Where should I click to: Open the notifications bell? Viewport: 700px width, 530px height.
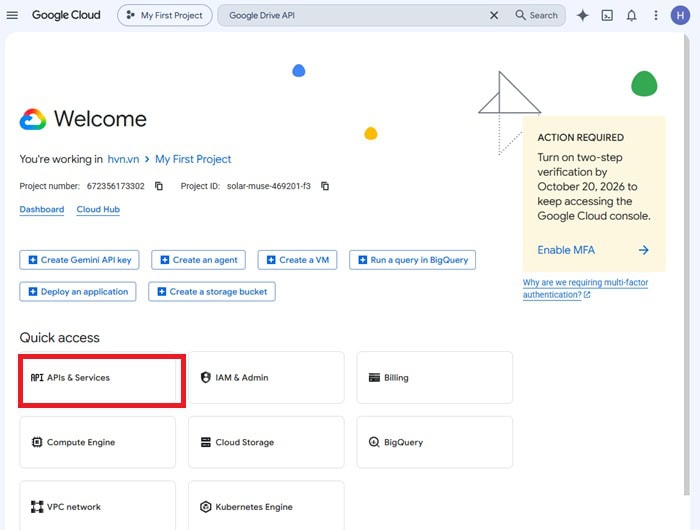coord(631,15)
